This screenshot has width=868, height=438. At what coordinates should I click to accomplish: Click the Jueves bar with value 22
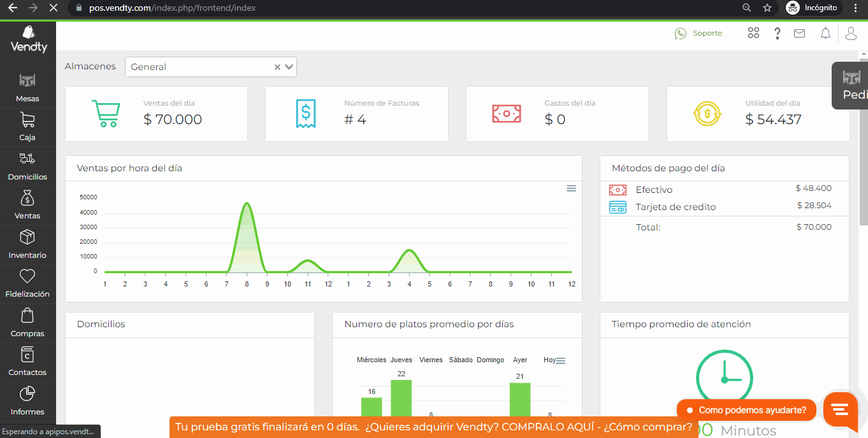click(x=401, y=398)
